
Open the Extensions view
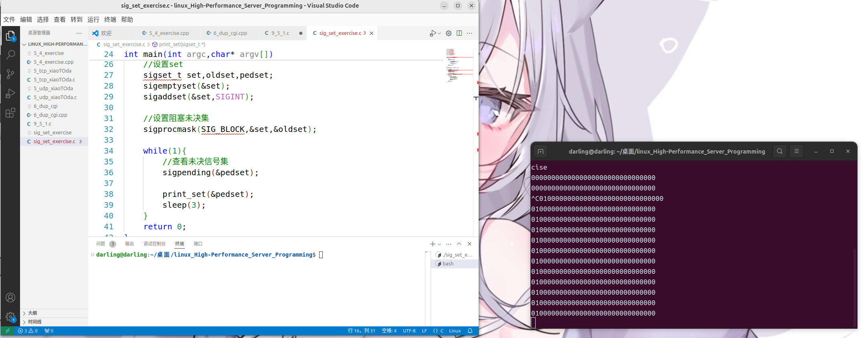[10, 113]
